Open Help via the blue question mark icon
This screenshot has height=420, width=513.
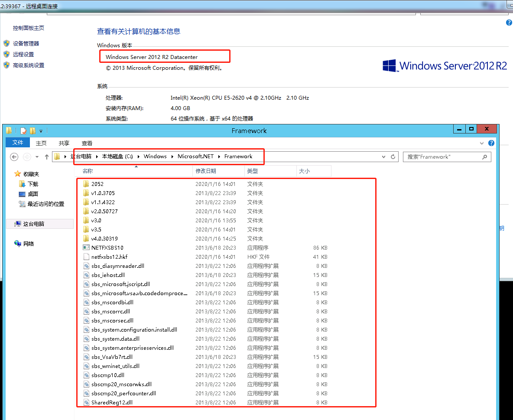tap(491, 143)
